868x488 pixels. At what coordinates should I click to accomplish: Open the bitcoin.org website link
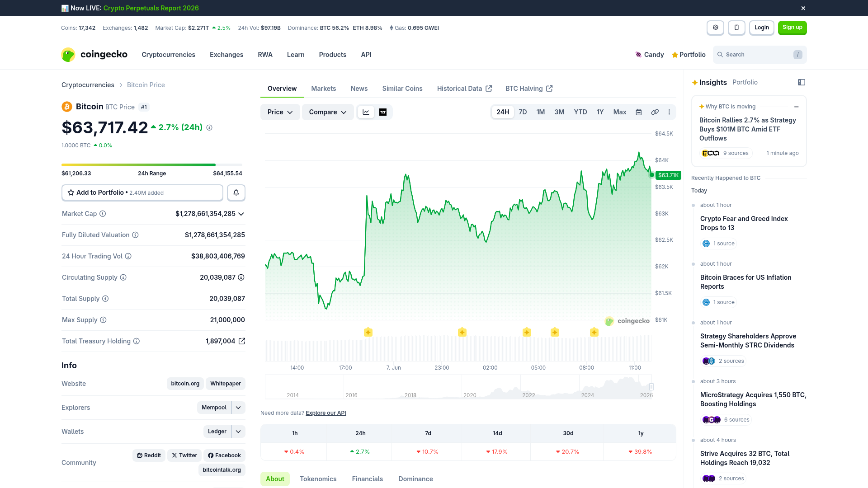coord(185,384)
